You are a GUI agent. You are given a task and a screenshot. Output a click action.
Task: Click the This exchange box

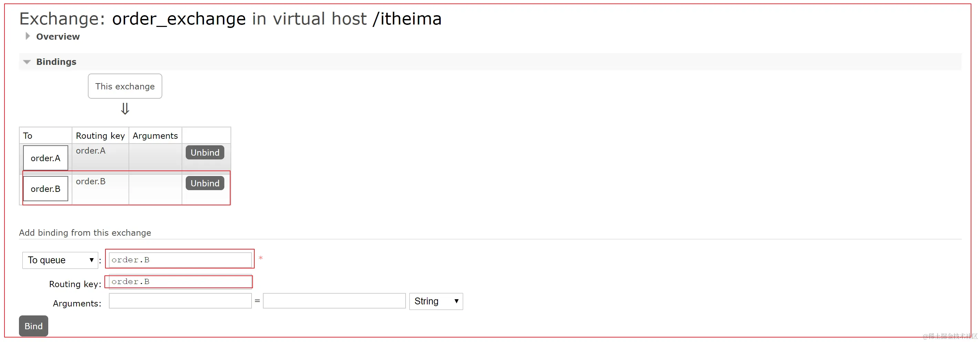[125, 87]
